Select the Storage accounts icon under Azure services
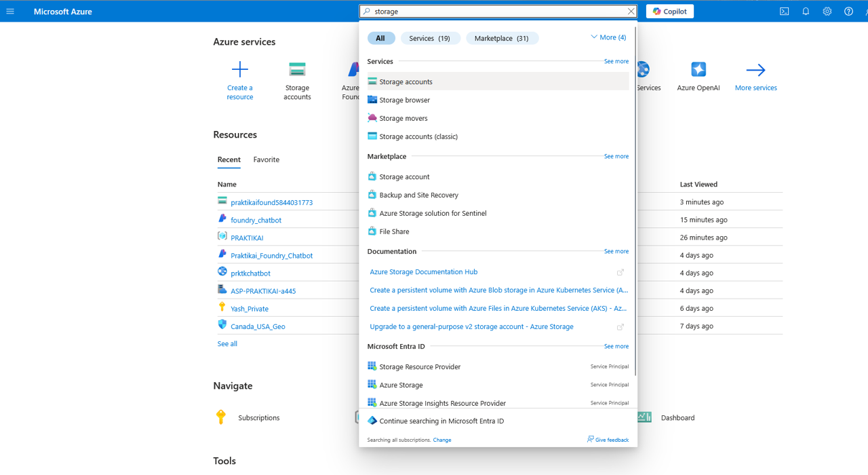The height and width of the screenshot is (475, 868). click(x=297, y=69)
